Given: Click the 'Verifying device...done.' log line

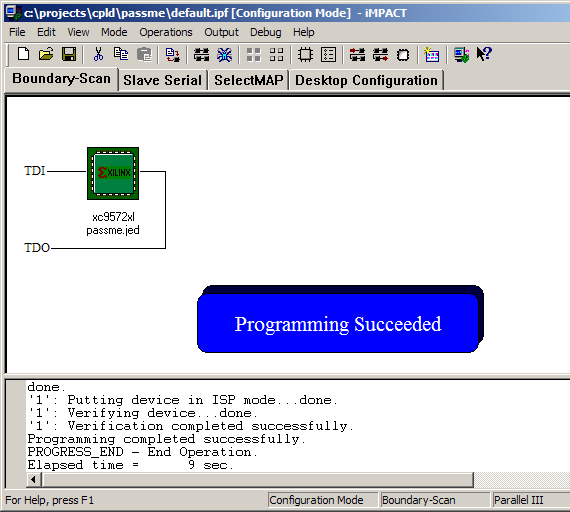Looking at the screenshot, I should 142,413.
